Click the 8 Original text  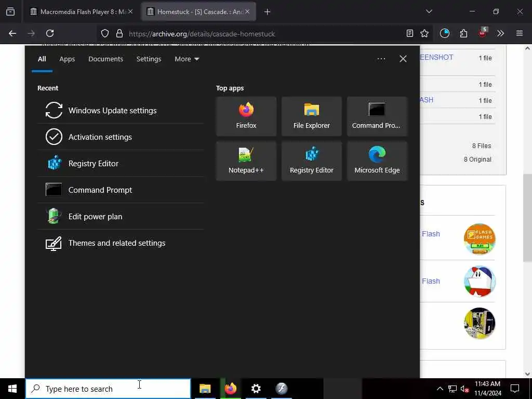point(477,159)
